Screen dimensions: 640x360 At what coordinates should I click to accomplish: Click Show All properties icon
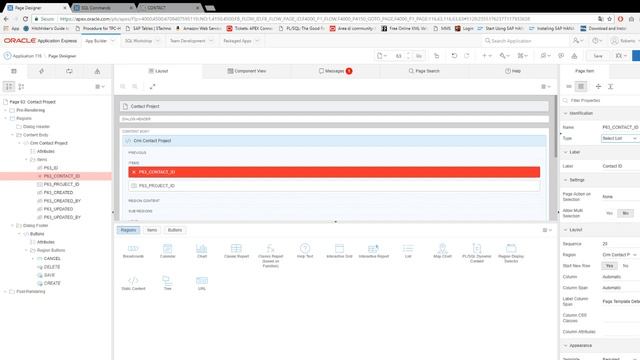coord(581,87)
